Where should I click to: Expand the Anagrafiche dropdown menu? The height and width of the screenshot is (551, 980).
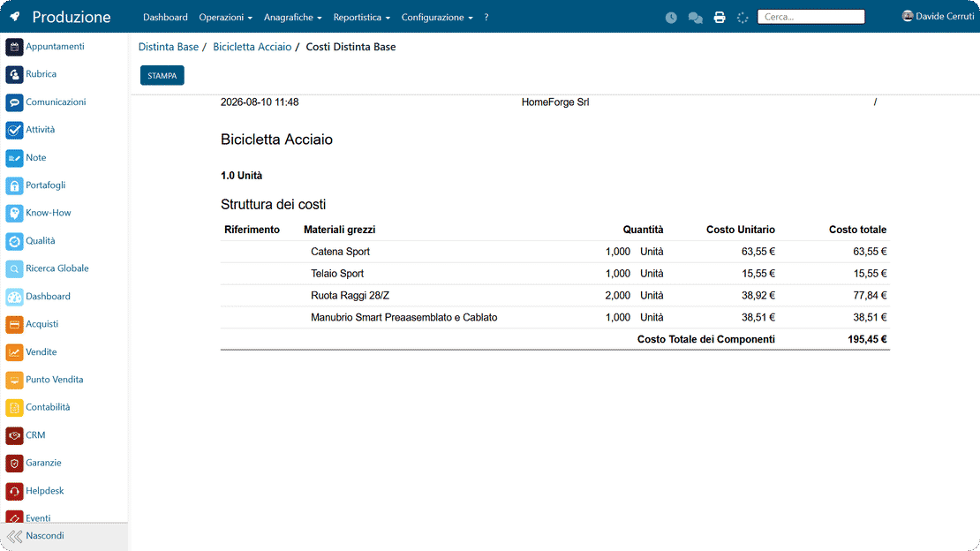[292, 18]
